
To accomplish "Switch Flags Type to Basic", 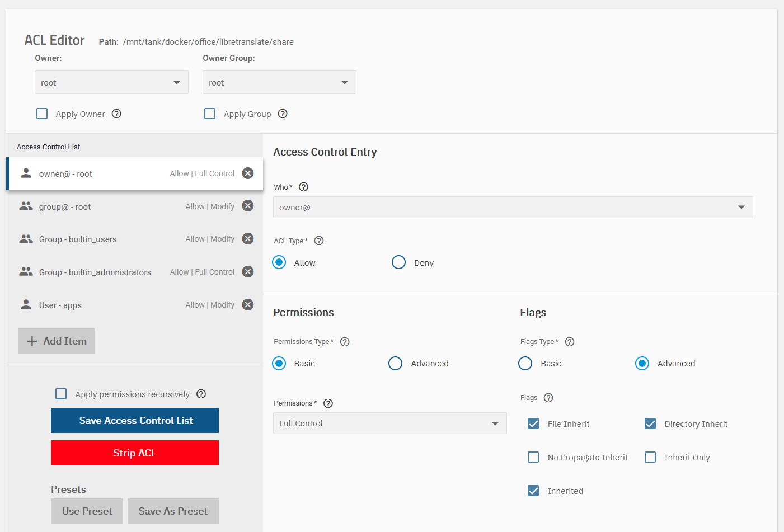I will click(525, 363).
